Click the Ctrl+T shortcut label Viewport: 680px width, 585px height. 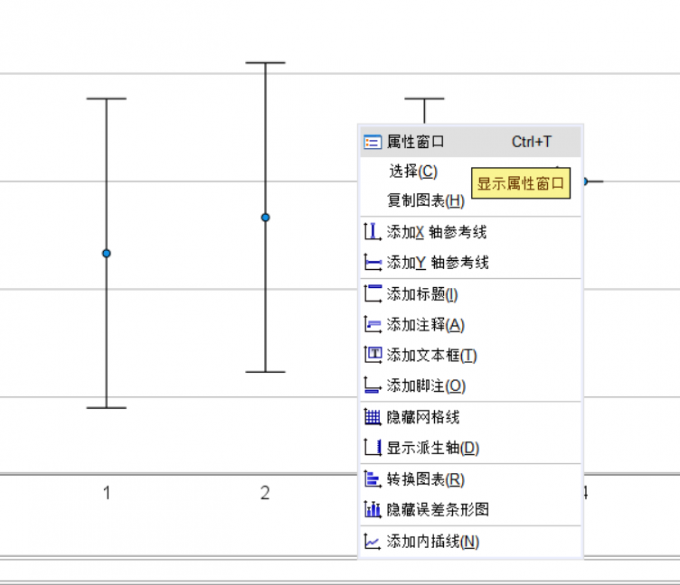(x=531, y=142)
